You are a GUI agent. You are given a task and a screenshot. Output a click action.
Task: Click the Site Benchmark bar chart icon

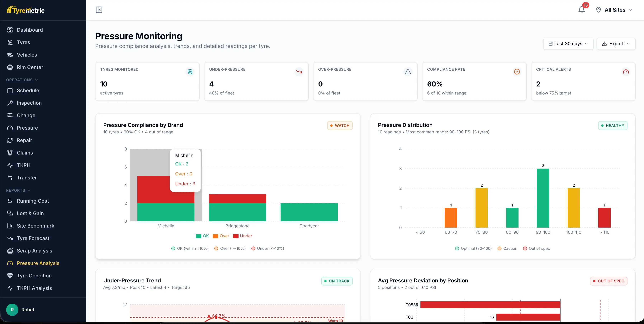pyautogui.click(x=10, y=226)
